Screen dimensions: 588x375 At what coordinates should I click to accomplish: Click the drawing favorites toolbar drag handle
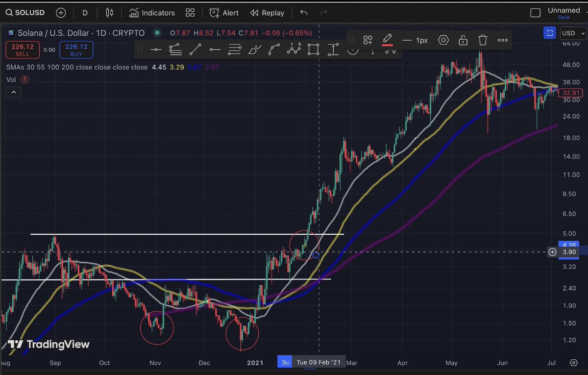(x=140, y=49)
